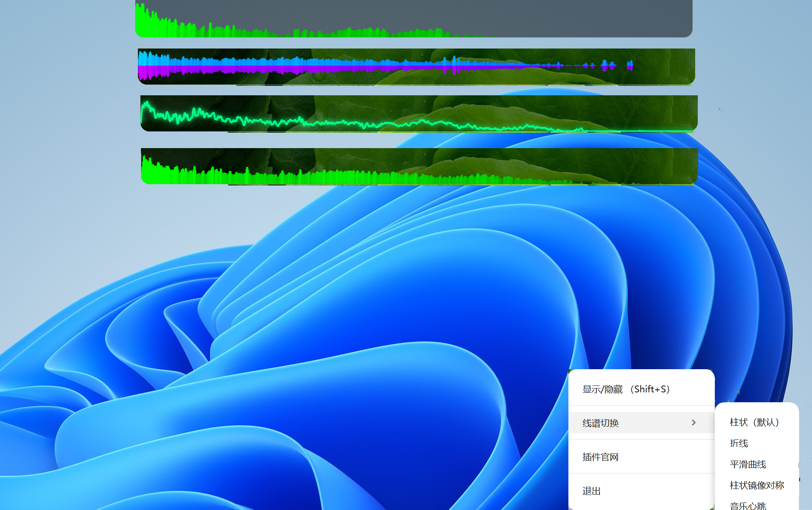
Task: Pick the 柱状（默认） spectrum style
Action: pos(757,422)
